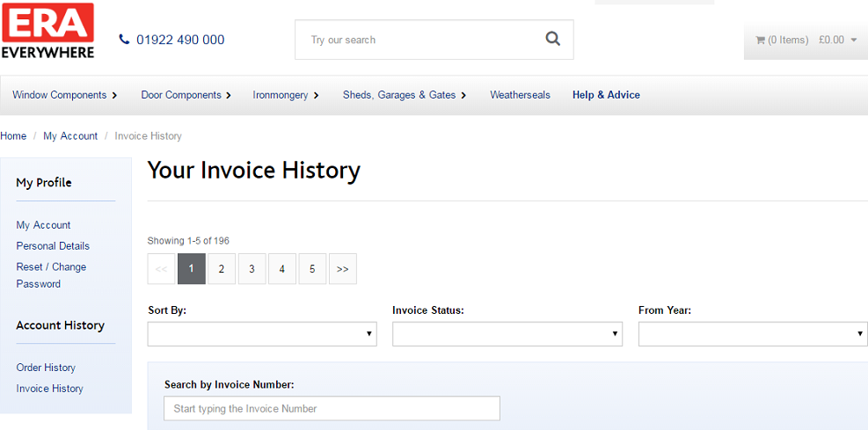Expand the From Year dropdown
The width and height of the screenshot is (868, 430).
tap(752, 334)
